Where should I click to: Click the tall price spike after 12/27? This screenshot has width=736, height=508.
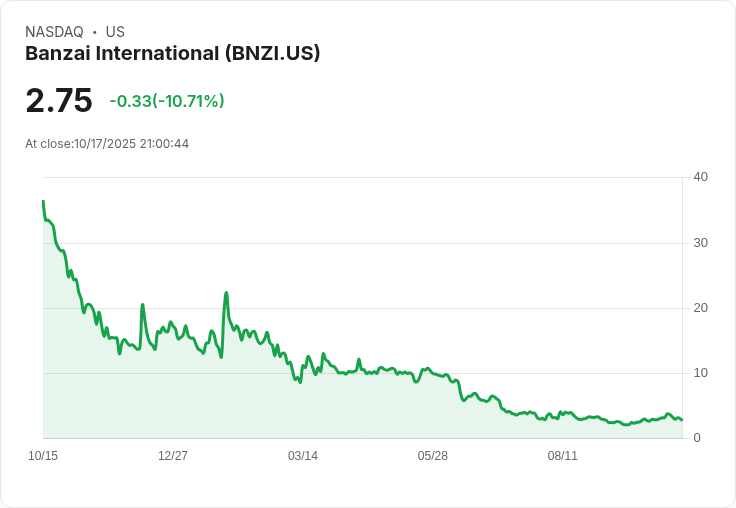pos(226,292)
